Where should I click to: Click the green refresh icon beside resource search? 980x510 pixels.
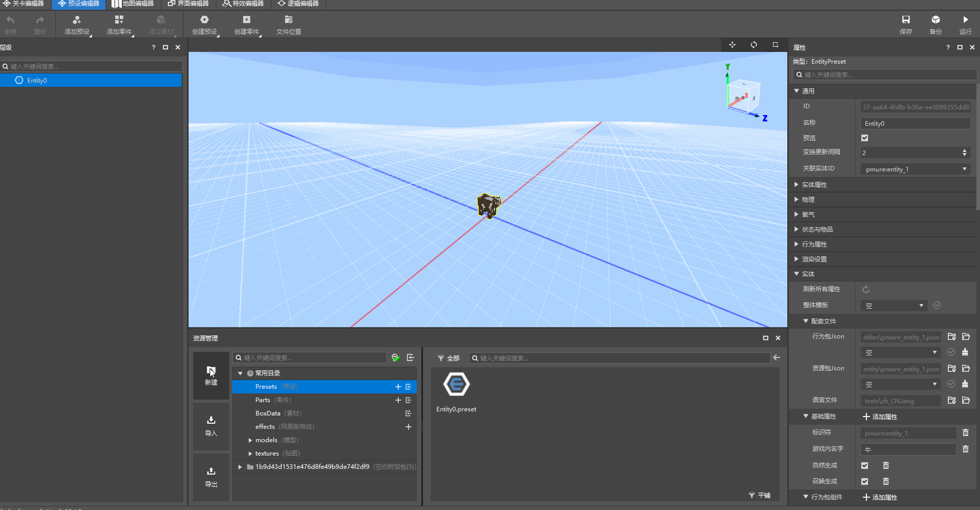click(396, 357)
